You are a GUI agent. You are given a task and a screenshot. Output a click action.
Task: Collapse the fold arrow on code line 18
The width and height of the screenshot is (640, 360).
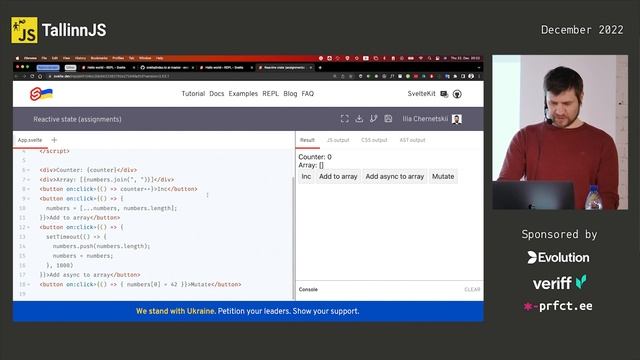click(29, 284)
